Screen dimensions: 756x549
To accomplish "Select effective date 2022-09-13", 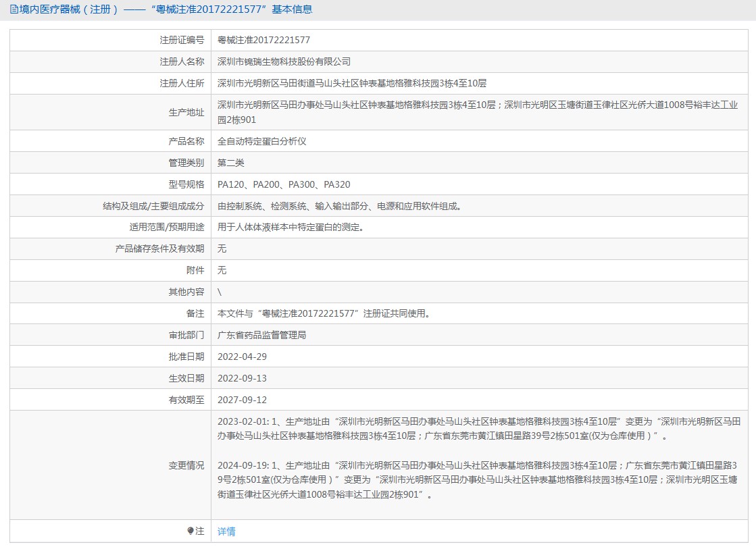I will tap(242, 378).
